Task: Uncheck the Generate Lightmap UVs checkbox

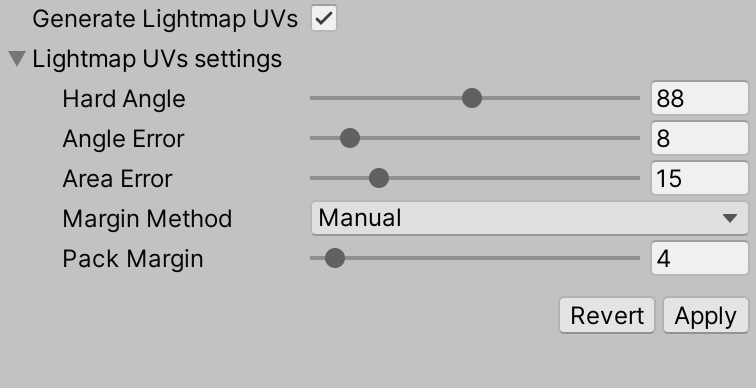Action: tap(324, 18)
